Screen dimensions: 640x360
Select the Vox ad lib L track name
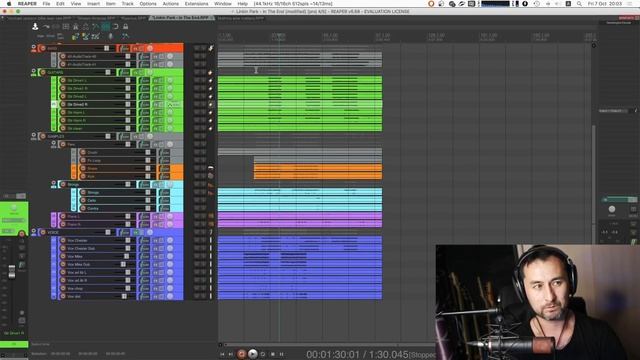click(77, 272)
